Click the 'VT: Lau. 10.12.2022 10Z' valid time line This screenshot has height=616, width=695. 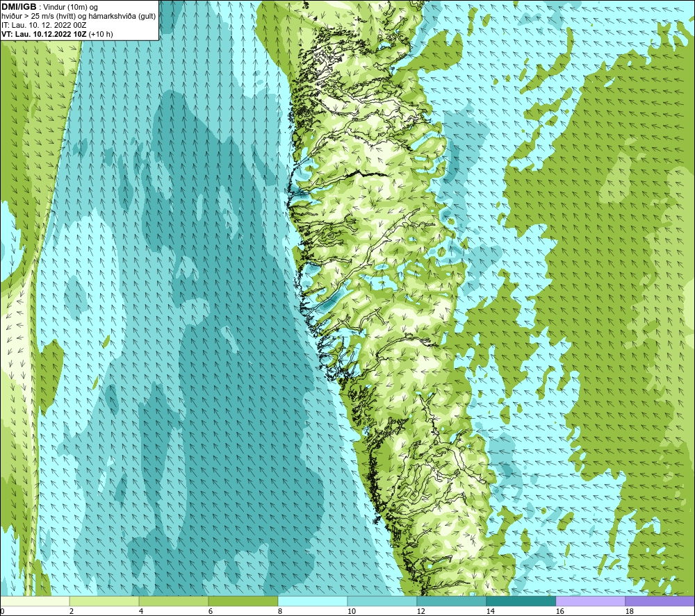[x=57, y=34]
